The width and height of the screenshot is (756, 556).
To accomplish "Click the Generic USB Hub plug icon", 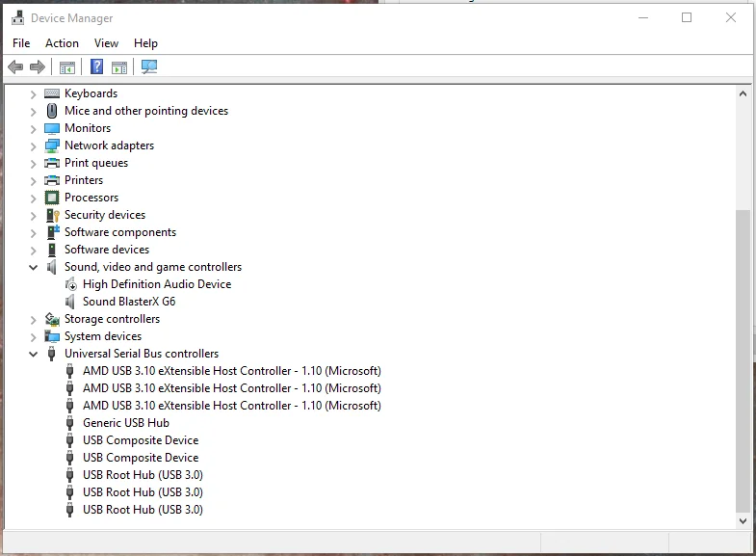I will point(69,423).
